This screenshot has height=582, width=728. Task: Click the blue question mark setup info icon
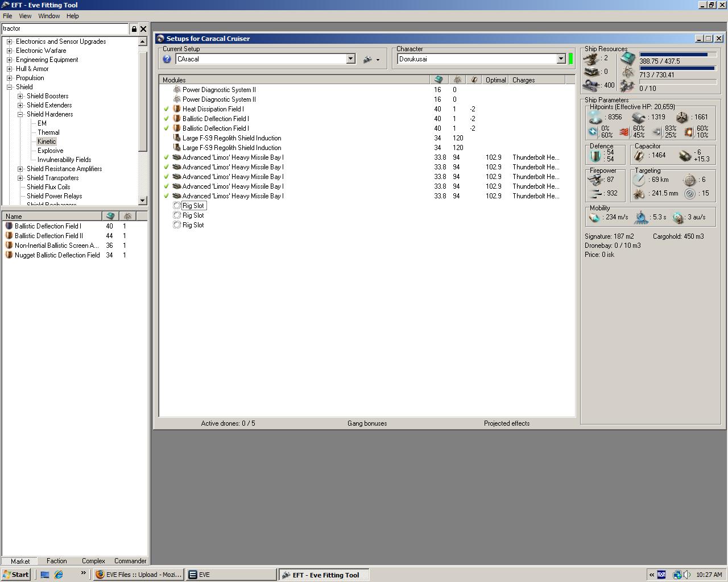(x=167, y=59)
